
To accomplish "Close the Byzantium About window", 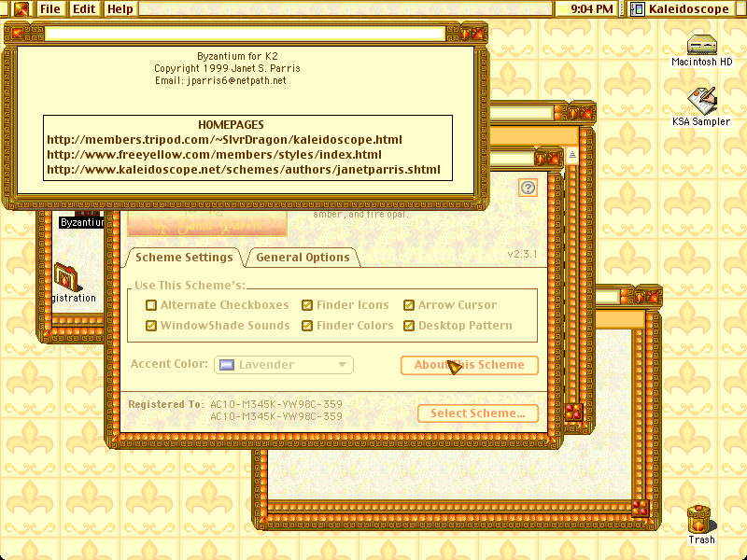I will click(x=17, y=34).
